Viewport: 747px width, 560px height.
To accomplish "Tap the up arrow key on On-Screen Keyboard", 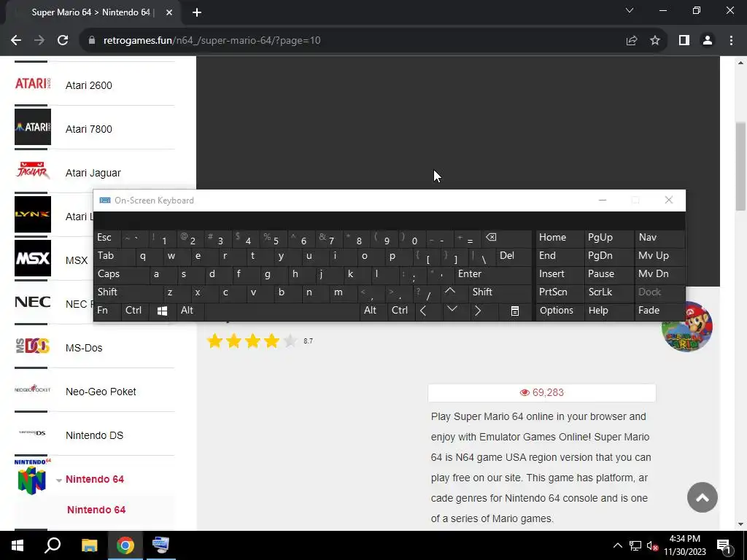I will click(x=449, y=292).
